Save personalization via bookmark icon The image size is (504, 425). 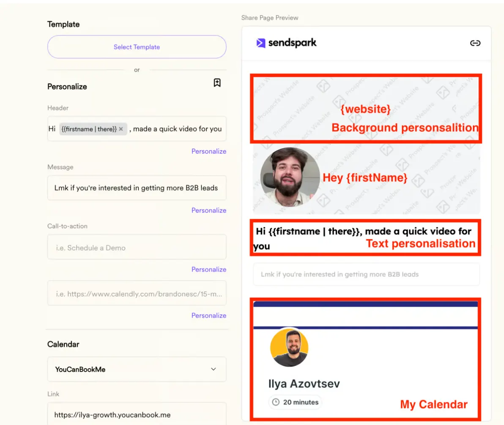point(217,83)
